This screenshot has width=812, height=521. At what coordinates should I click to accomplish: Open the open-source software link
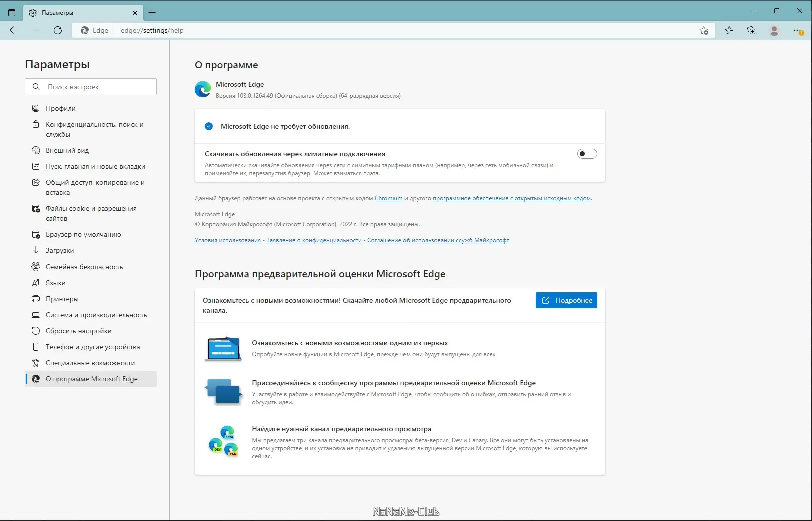click(x=512, y=198)
